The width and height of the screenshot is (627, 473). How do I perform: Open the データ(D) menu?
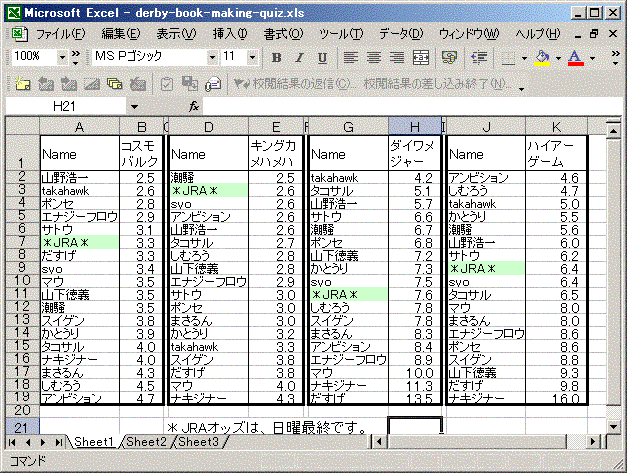(401, 34)
